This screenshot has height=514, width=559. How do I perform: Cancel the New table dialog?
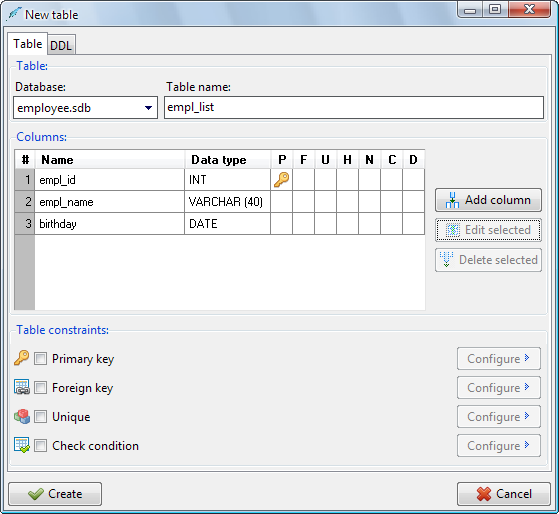tap(504, 494)
